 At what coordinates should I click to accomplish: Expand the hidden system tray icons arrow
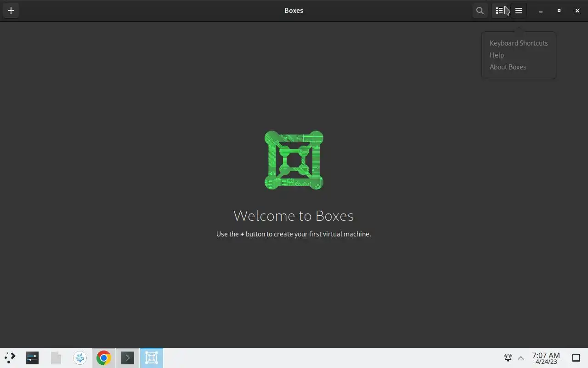point(521,357)
